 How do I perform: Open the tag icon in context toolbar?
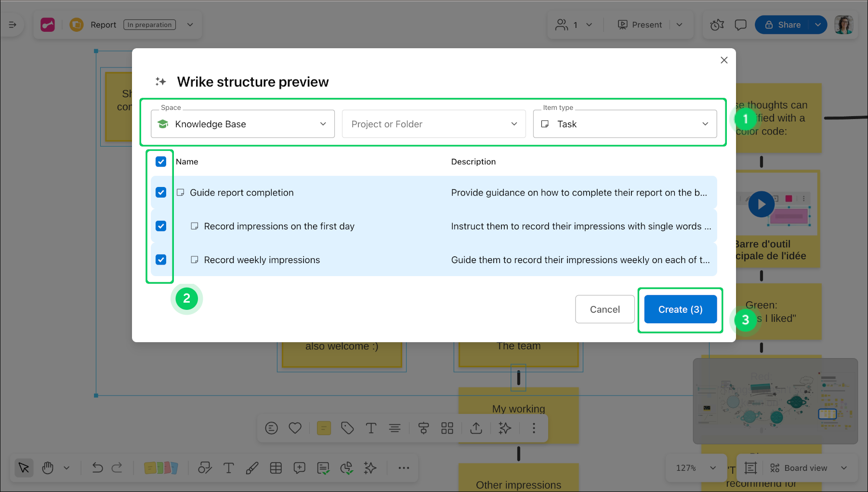click(347, 428)
